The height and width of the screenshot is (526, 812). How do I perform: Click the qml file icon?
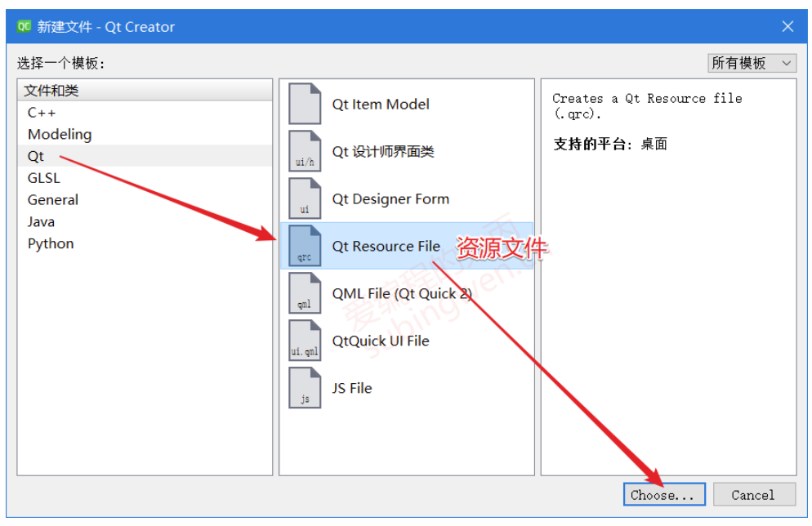(x=305, y=293)
